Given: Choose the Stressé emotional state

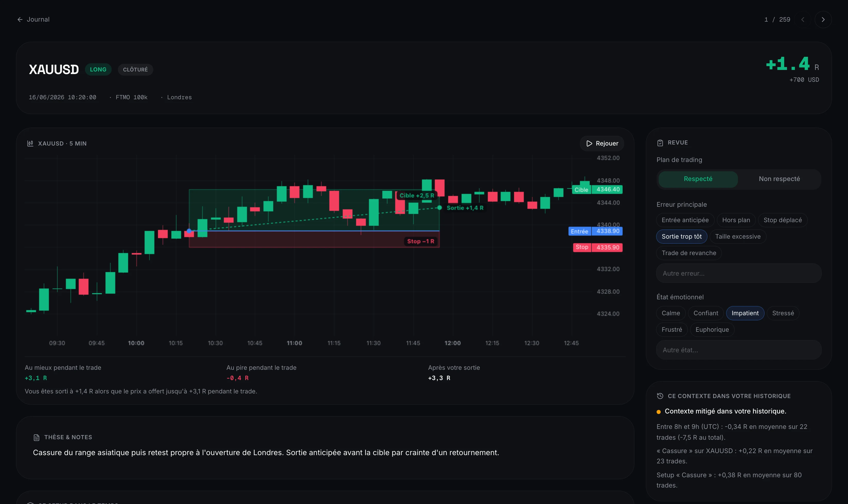Looking at the screenshot, I should click(x=783, y=313).
